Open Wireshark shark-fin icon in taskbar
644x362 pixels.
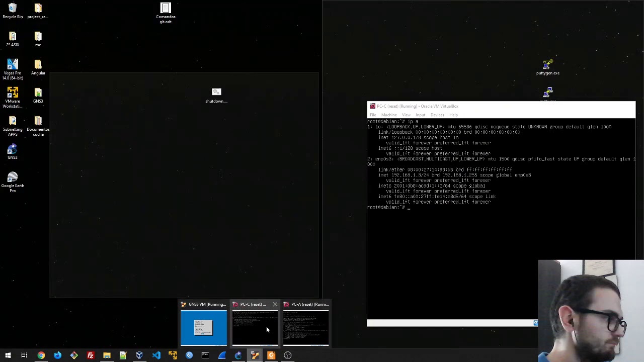pyautogui.click(x=222, y=355)
